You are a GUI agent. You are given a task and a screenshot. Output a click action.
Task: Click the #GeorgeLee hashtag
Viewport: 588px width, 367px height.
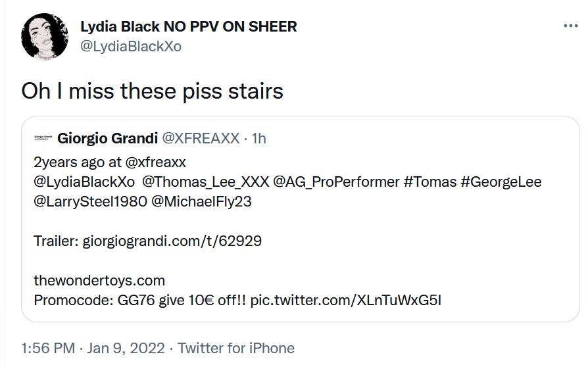point(501,182)
